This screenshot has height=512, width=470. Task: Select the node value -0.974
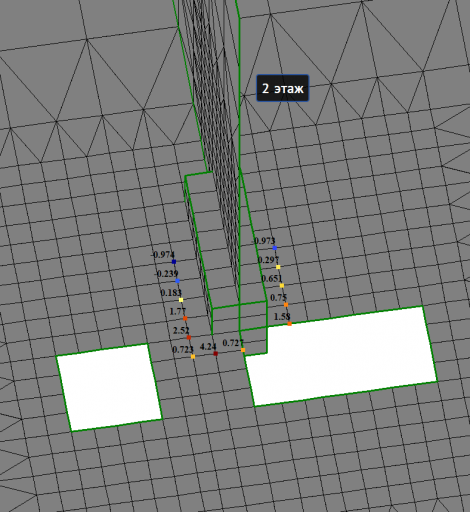point(163,255)
